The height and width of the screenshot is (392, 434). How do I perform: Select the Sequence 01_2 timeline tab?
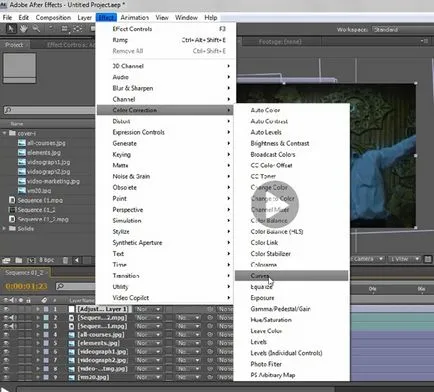coord(24,273)
